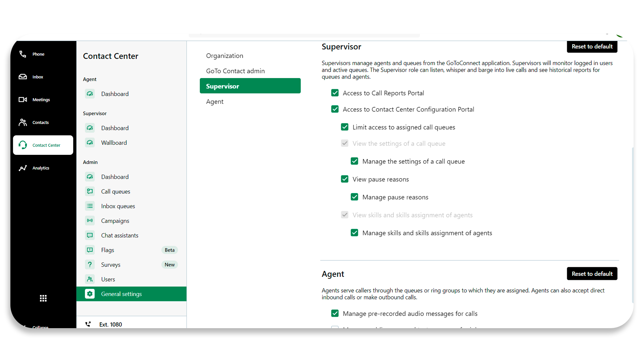Click the extension phone icon near Ext. 1080
The image size is (644, 362).
[x=88, y=324]
